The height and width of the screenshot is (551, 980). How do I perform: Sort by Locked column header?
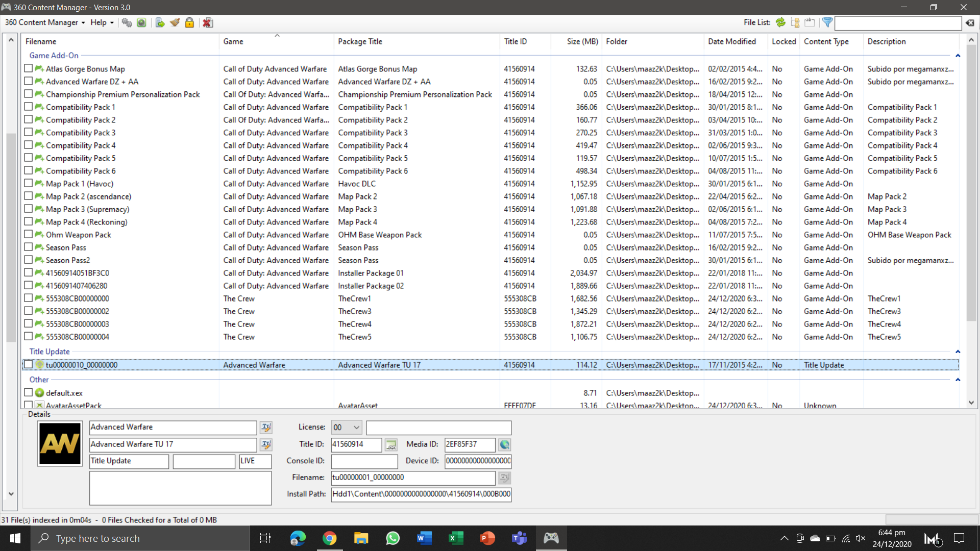coord(783,42)
